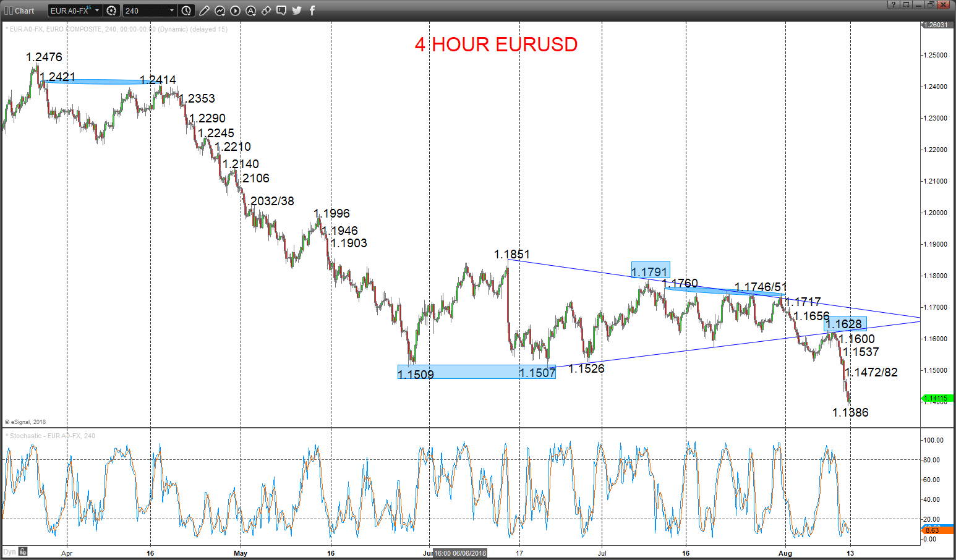
Task: Click the 1.1472/82 annotation
Action: [x=871, y=372]
